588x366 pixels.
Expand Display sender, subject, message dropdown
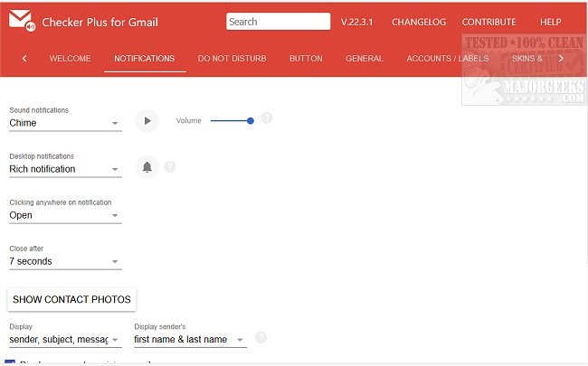tap(65, 340)
